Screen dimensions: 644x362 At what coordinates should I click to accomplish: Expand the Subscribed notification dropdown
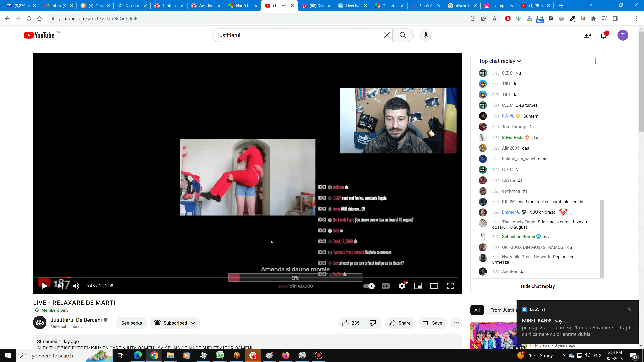(175, 323)
